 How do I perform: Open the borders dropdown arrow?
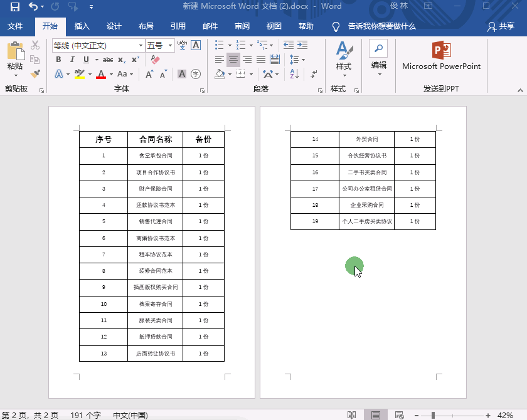pos(251,74)
